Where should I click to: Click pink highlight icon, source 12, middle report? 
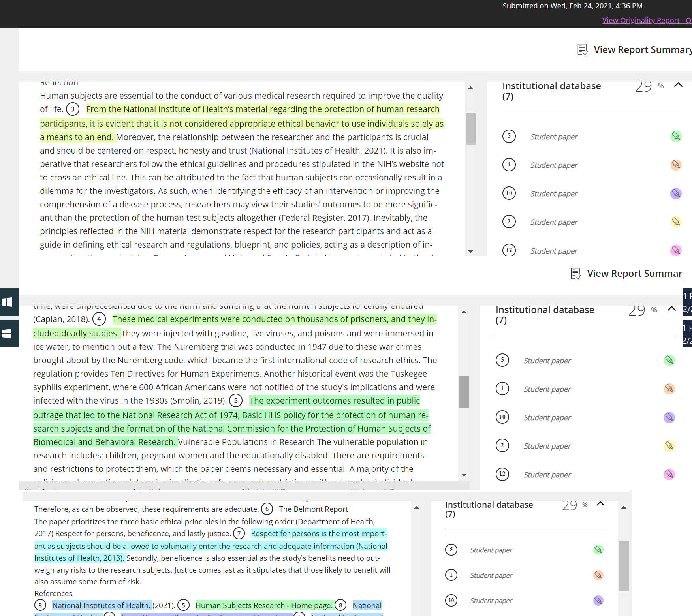point(669,474)
